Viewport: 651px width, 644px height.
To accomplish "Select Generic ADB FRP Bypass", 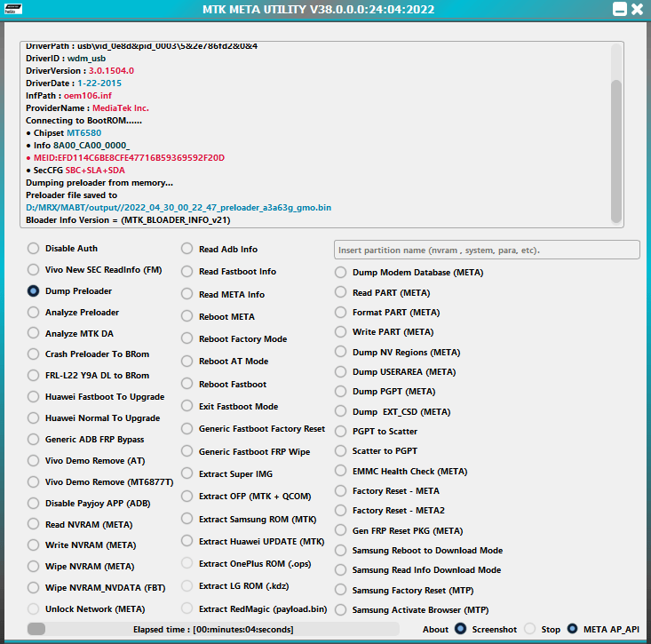I will (34, 440).
